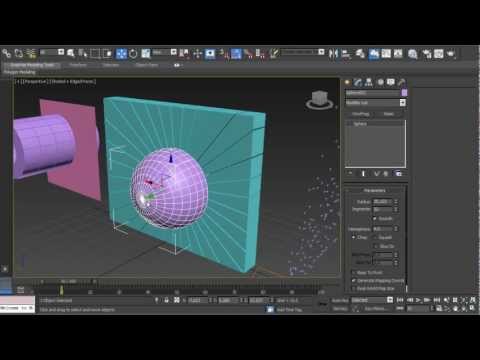Enable the Select and Manipulate tool
Screen dimensions: 480x360
pos(197,53)
